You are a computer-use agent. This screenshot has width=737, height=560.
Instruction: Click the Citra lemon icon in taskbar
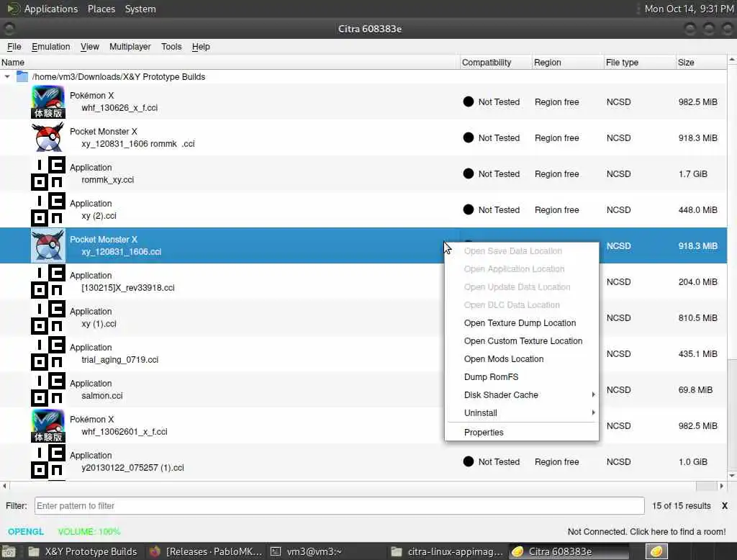tap(517, 551)
